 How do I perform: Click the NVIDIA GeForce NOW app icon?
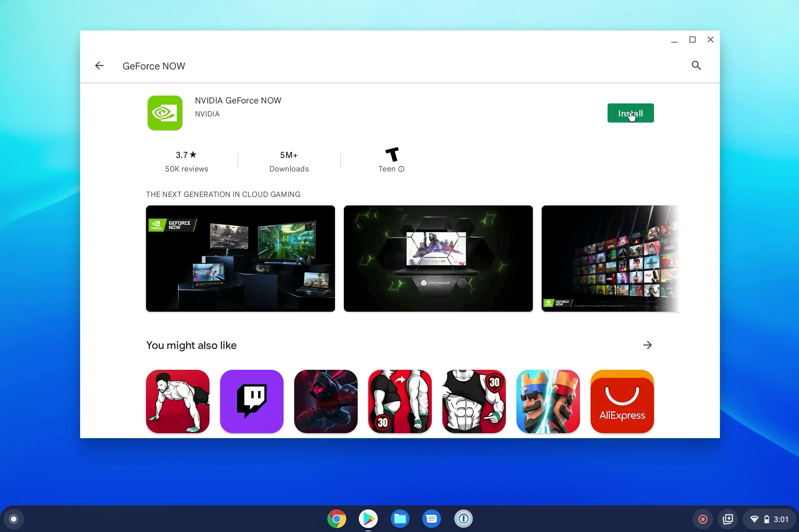coord(165,113)
